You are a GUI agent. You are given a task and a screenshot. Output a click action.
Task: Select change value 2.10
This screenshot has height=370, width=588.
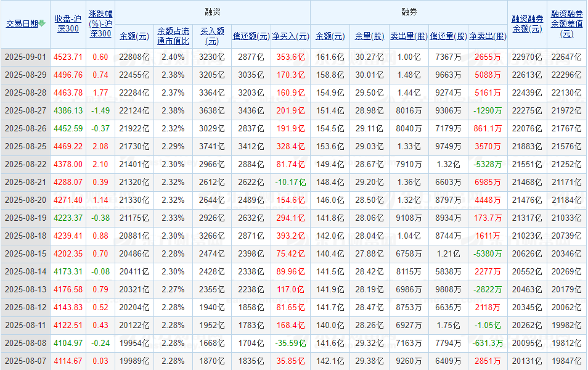tap(100, 165)
